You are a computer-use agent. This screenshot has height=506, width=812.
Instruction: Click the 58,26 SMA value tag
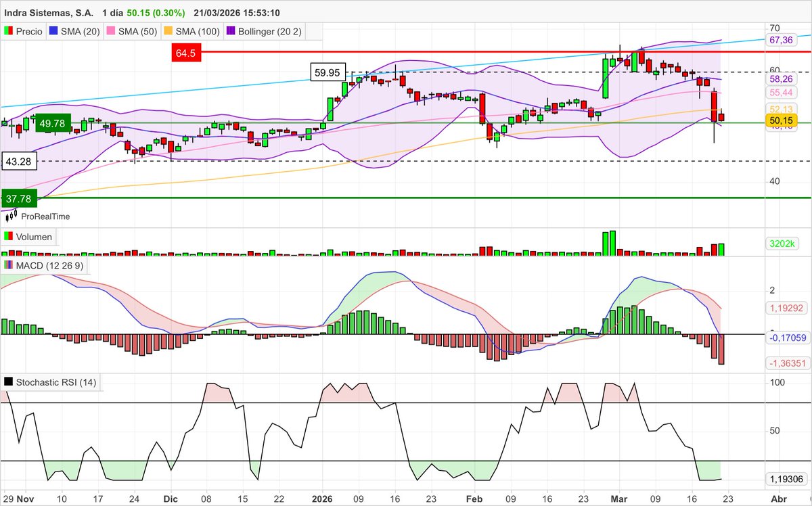click(782, 79)
